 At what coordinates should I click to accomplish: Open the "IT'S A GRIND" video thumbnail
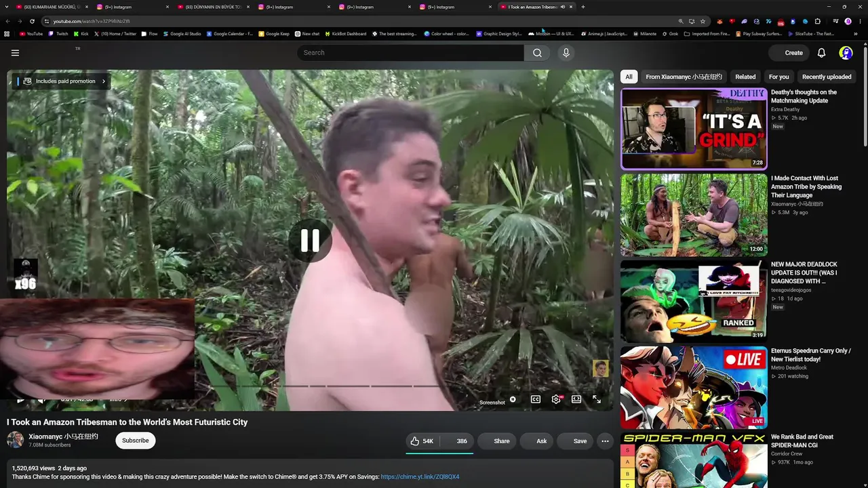(x=694, y=128)
